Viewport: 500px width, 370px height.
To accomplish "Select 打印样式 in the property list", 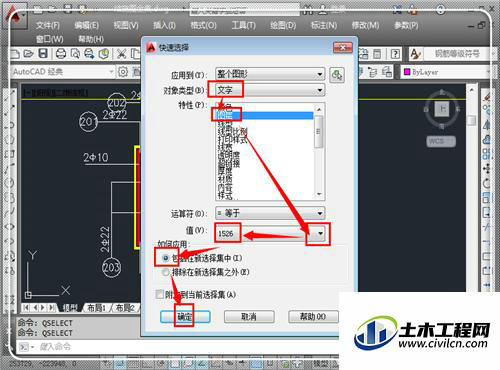I will [233, 139].
